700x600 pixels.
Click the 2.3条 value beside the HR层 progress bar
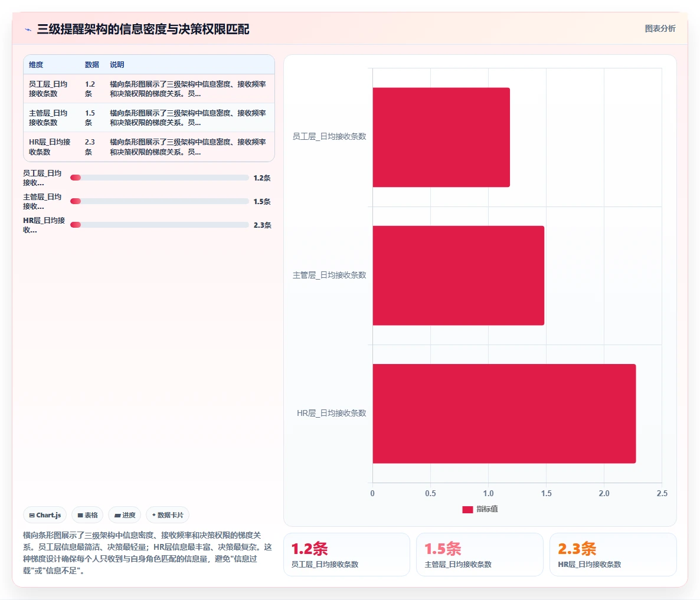(262, 225)
